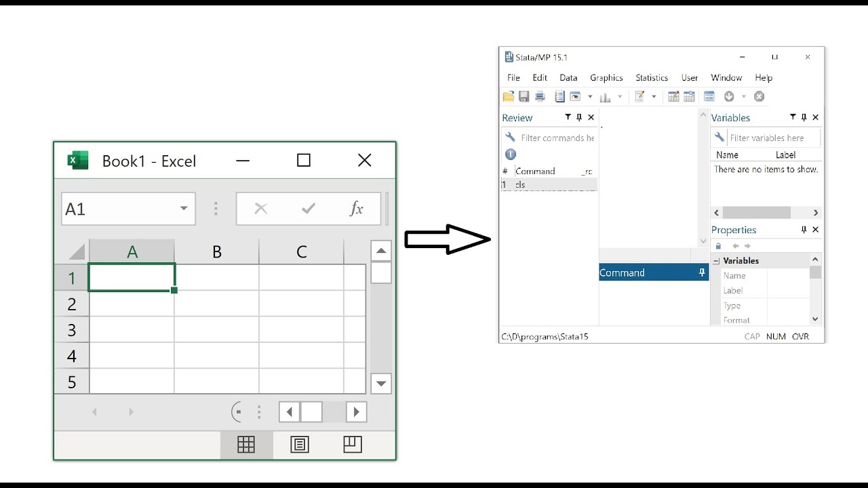Toggle the pin on the Properties panel
The width and height of the screenshot is (868, 488).
pyautogui.click(x=804, y=230)
